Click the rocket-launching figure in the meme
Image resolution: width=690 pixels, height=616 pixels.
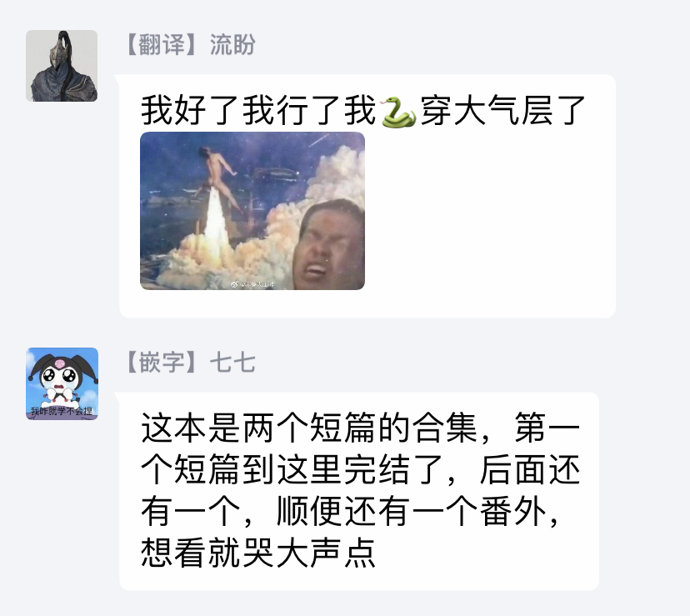(217, 174)
